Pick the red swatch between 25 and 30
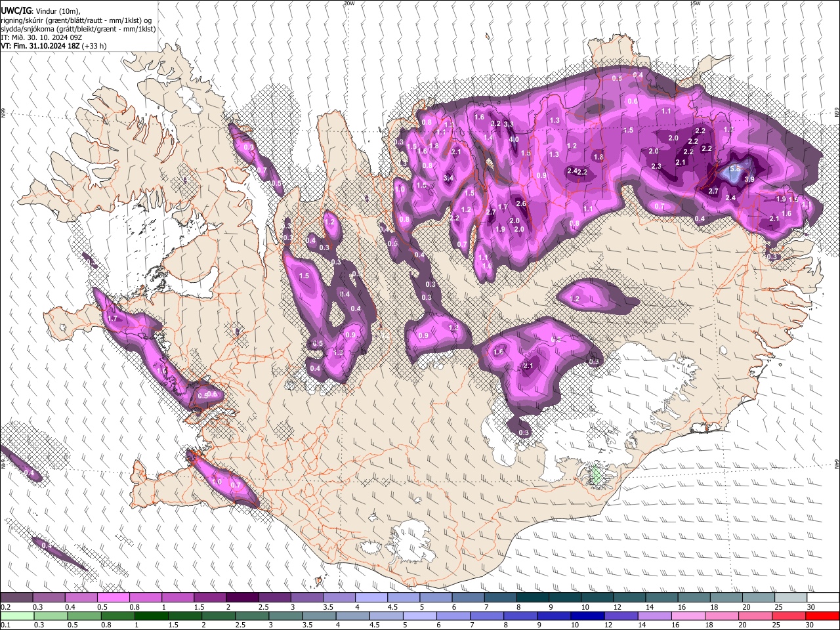This screenshot has width=840, height=630. (x=788, y=616)
